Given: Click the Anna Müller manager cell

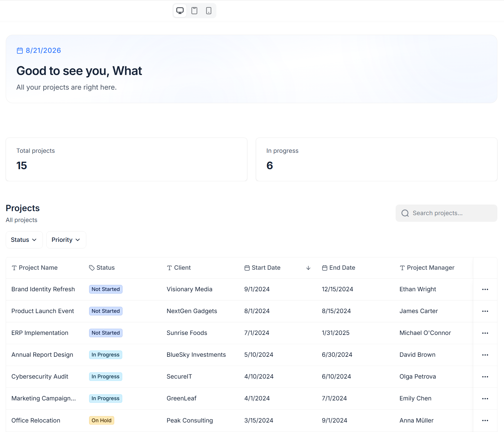Looking at the screenshot, I should (x=416, y=421).
